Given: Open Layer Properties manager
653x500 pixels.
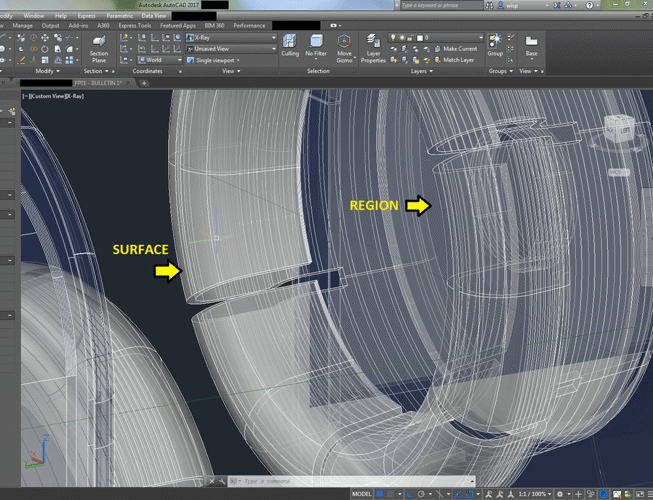Looking at the screenshot, I should click(x=373, y=46).
